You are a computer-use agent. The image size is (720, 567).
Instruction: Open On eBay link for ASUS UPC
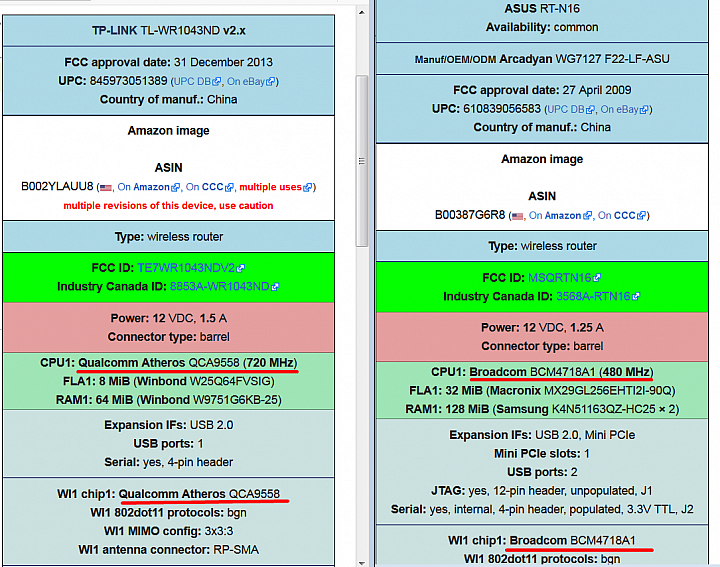coord(624,109)
